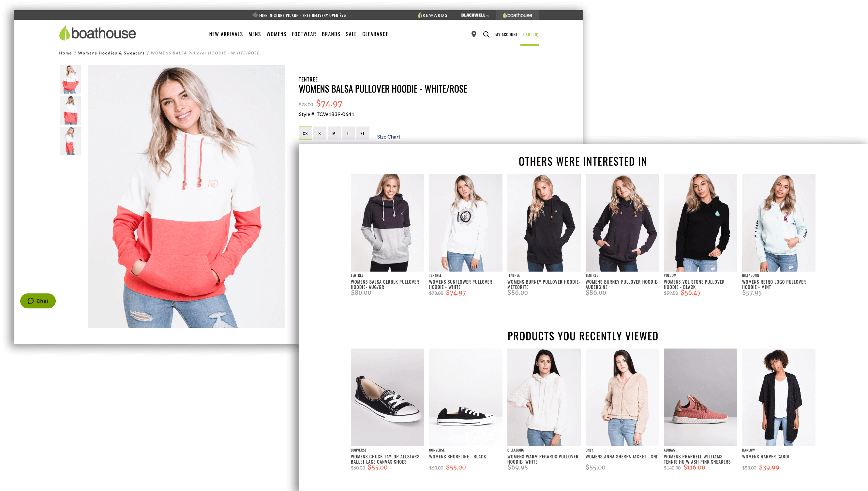Navigate to Womens Hoodies & Sweaters breadcrumb
The width and height of the screenshot is (868, 491).
pos(111,52)
